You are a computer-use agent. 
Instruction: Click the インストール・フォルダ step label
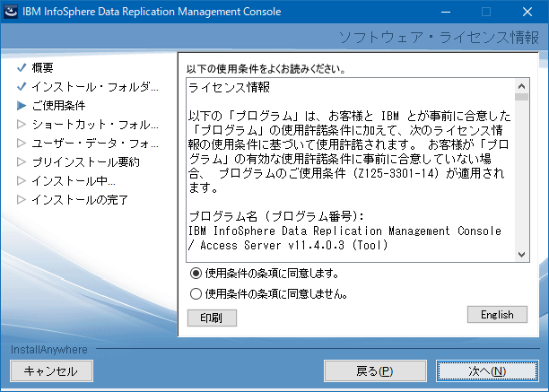click(95, 86)
